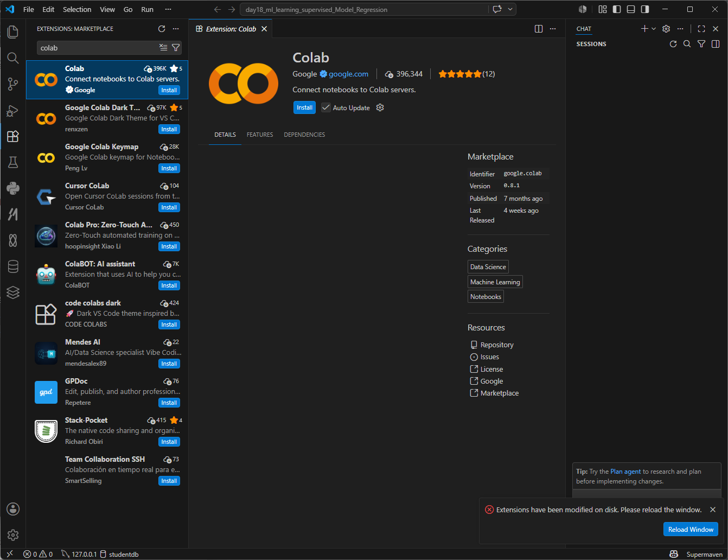This screenshot has width=728, height=560.
Task: Open the File menu
Action: click(x=29, y=9)
